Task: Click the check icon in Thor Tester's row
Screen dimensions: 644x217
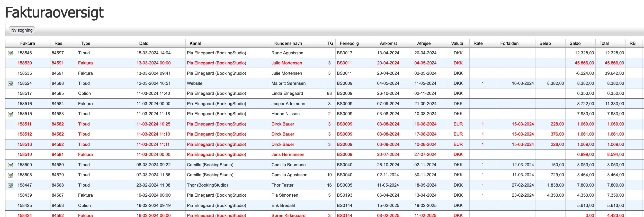Action: [11, 185]
